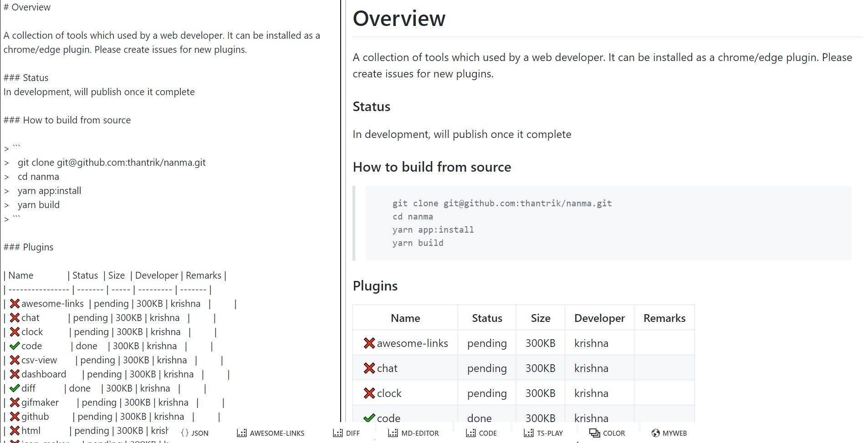The height and width of the screenshot is (443, 868).
Task: Click green check before code in preview table
Action: 369,418
